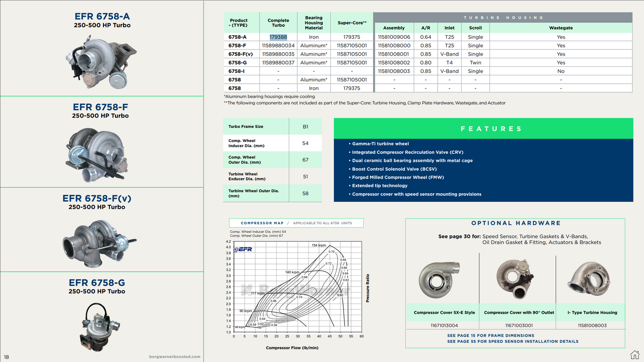The height and width of the screenshot is (362, 644).
Task: Click the 'Wastegate' column header
Action: click(x=561, y=28)
